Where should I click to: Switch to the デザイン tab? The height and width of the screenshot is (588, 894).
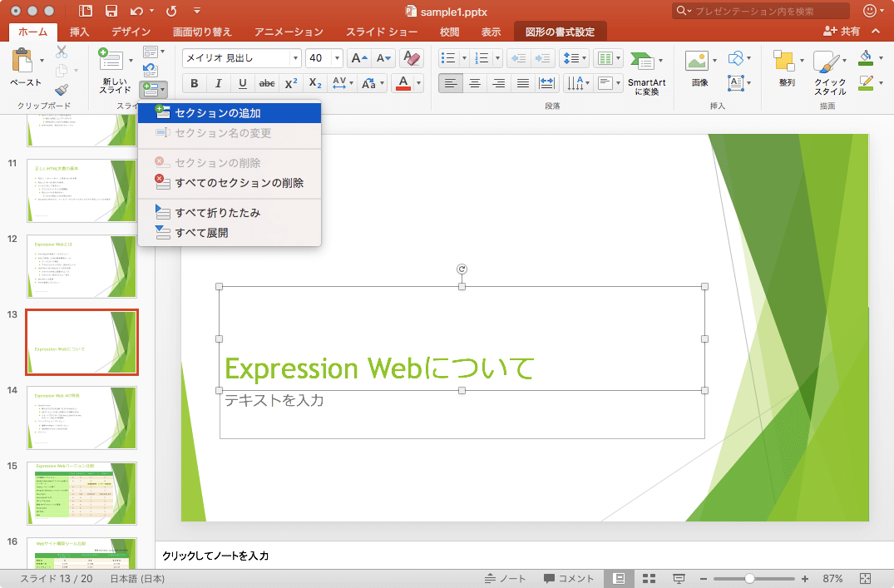pos(131,32)
